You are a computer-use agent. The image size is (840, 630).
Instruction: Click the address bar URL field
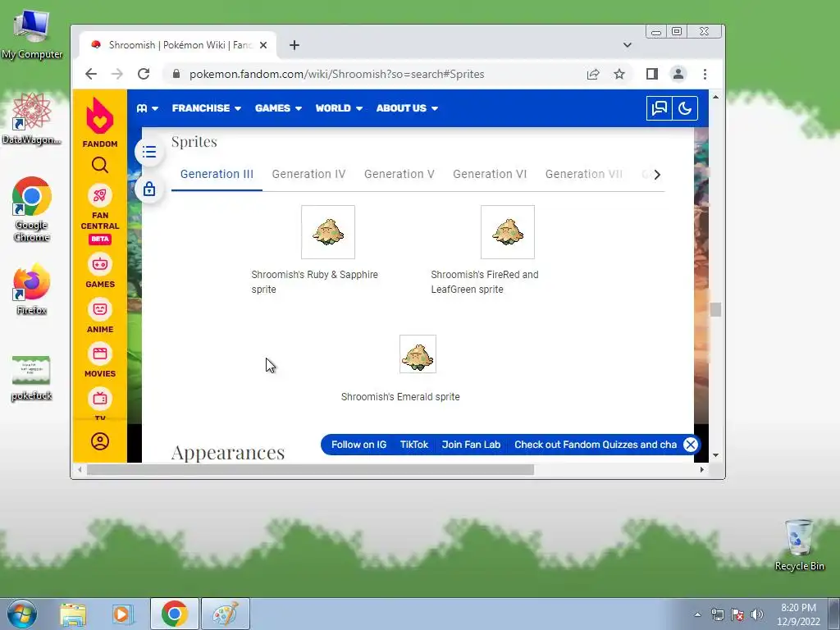click(x=336, y=74)
